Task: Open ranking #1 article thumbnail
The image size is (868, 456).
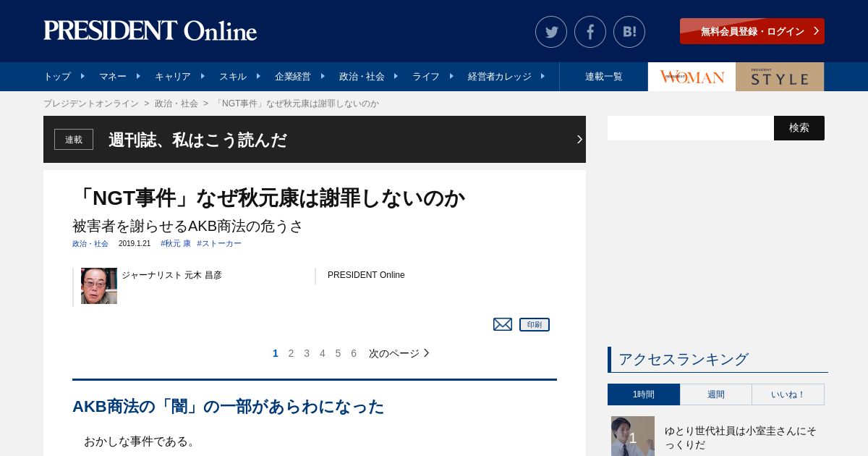Action: pyautogui.click(x=633, y=436)
